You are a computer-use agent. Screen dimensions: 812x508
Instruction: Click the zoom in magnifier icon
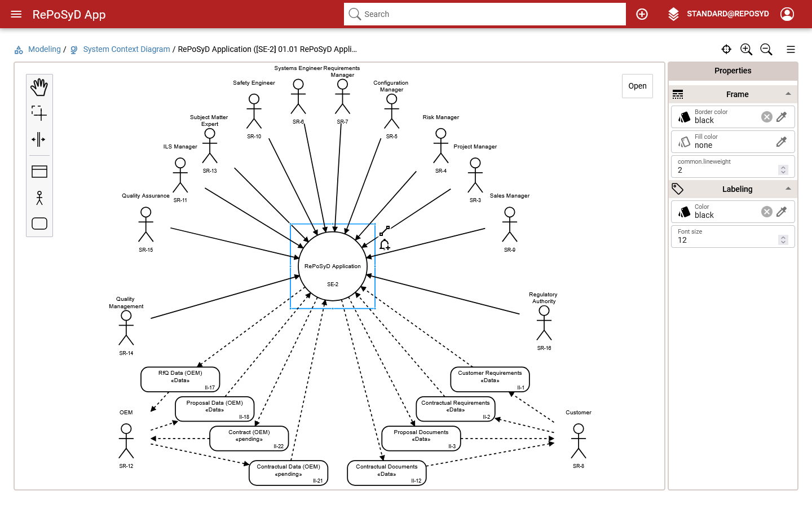[x=746, y=50]
